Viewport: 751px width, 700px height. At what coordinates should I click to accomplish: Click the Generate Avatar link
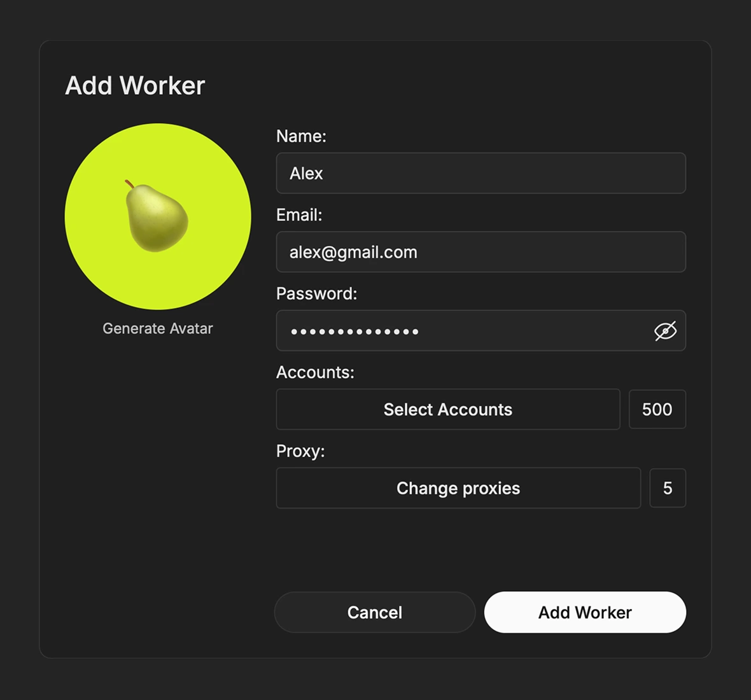tap(158, 328)
